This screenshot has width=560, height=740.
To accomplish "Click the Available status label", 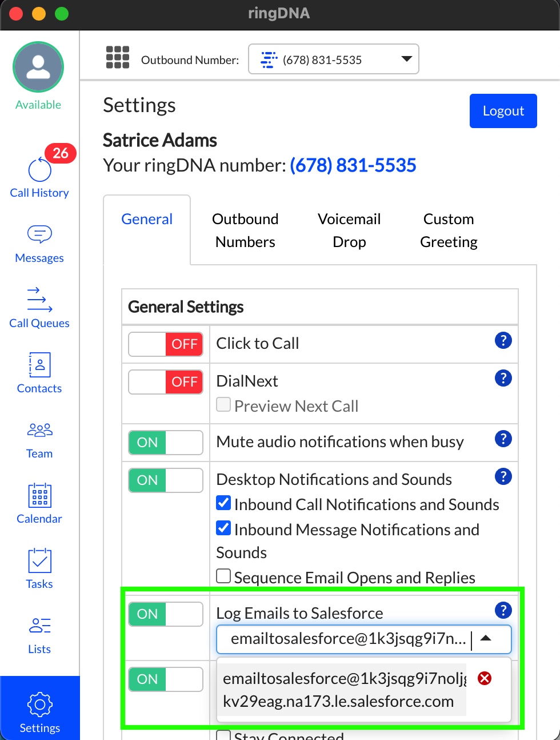I will click(38, 105).
